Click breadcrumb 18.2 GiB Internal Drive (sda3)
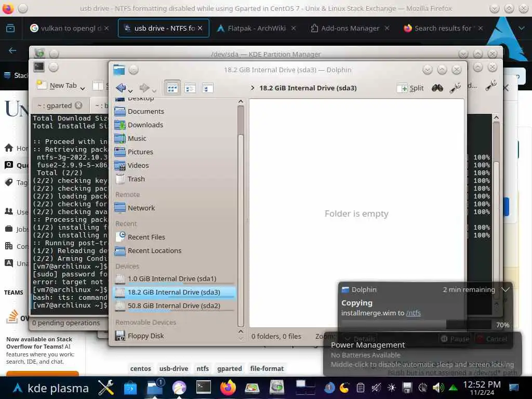 [x=308, y=88]
